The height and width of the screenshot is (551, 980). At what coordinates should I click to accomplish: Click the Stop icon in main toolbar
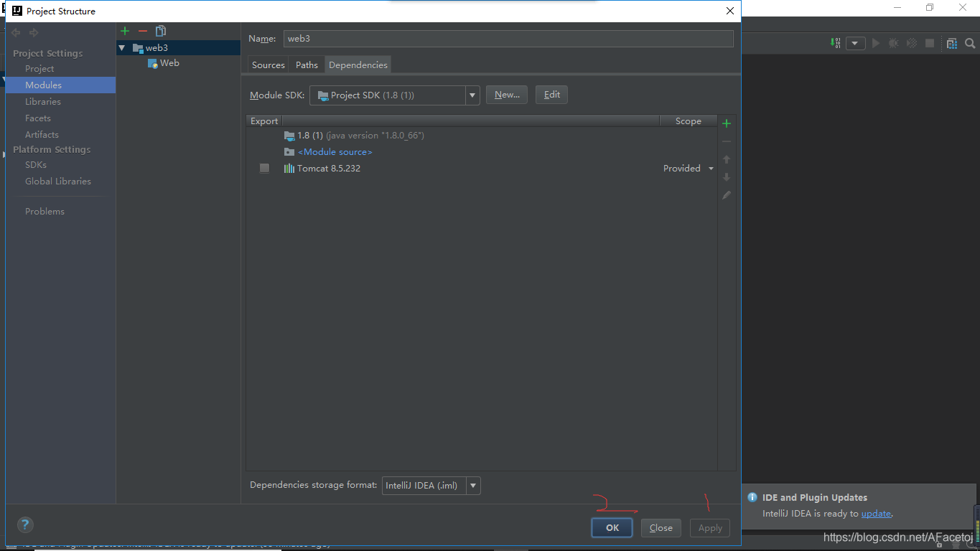click(930, 43)
